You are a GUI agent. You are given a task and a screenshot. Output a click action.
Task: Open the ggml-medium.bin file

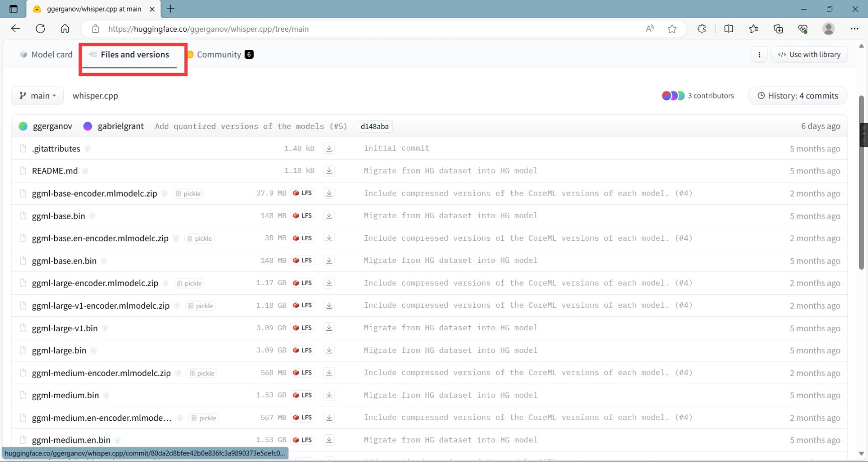(x=65, y=395)
